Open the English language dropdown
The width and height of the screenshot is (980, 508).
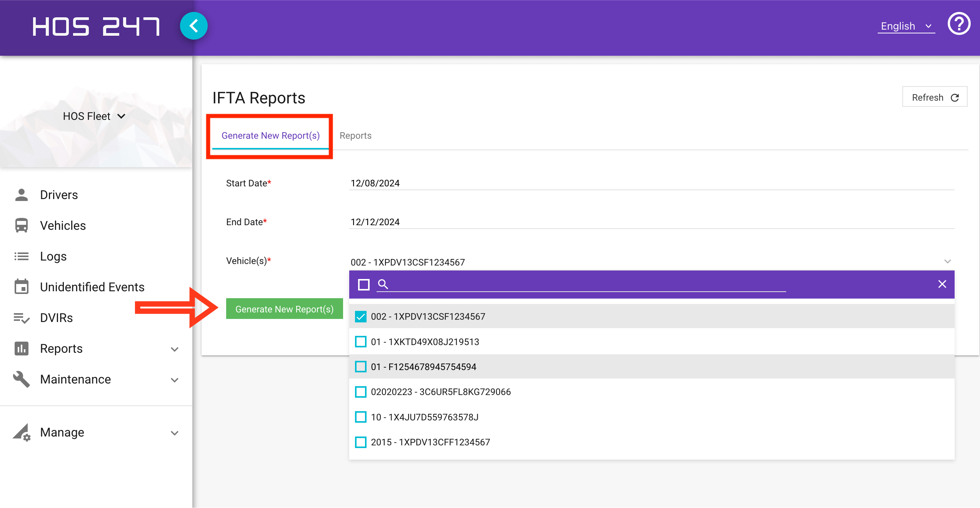906,26
